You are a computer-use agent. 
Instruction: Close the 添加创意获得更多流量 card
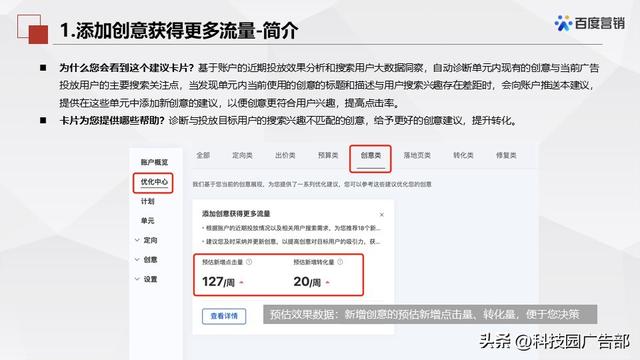[382, 215]
